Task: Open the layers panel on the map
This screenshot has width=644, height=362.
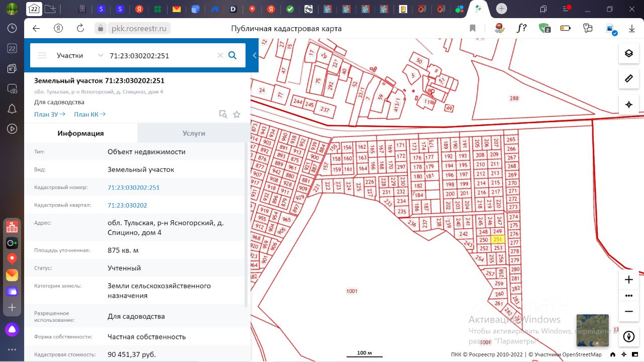Action: (x=628, y=53)
